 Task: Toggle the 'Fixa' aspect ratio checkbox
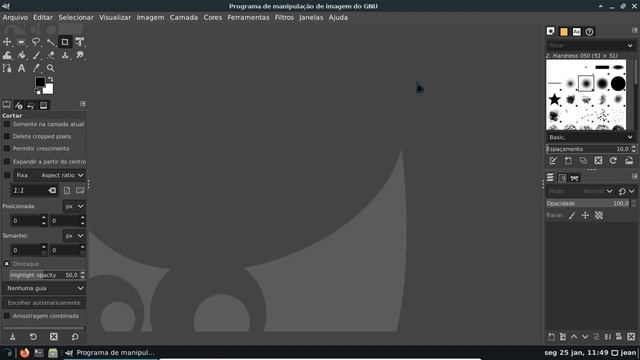click(7, 175)
